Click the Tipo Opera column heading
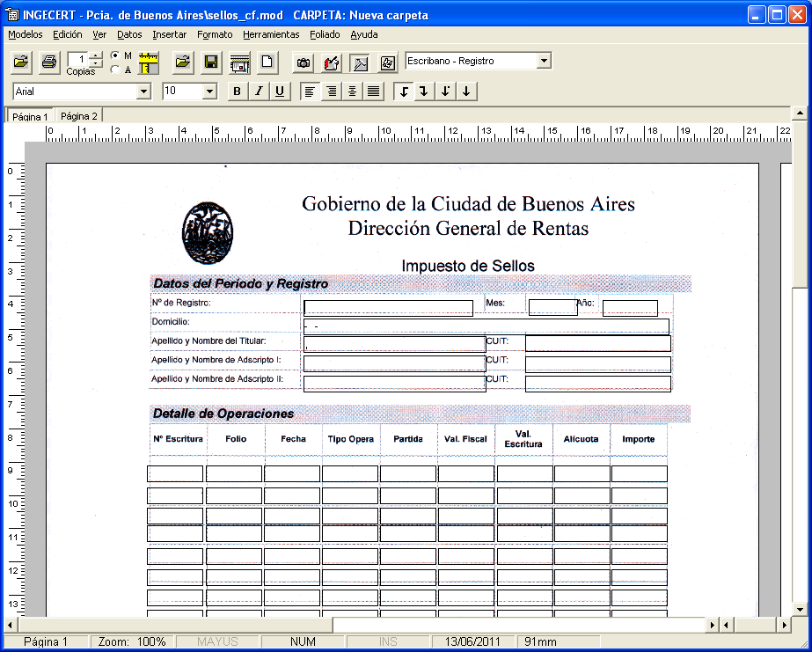The image size is (812, 652). point(351,439)
